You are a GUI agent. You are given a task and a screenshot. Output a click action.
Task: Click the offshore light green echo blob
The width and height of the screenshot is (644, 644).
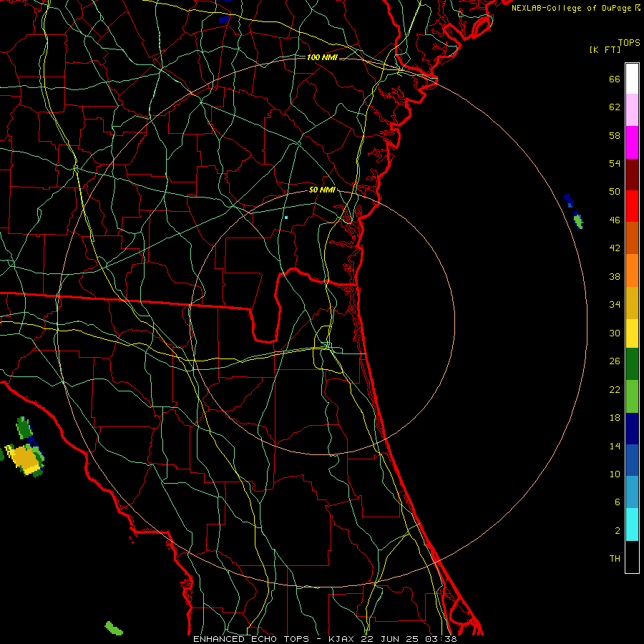pyautogui.click(x=578, y=221)
